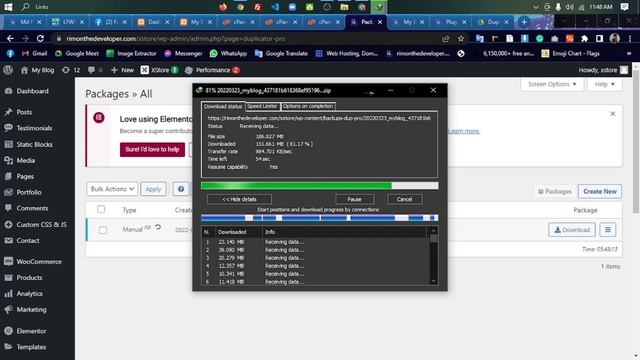Open Static Blocks in the sidebar
Viewport: 640px width, 360px height.
29,144
